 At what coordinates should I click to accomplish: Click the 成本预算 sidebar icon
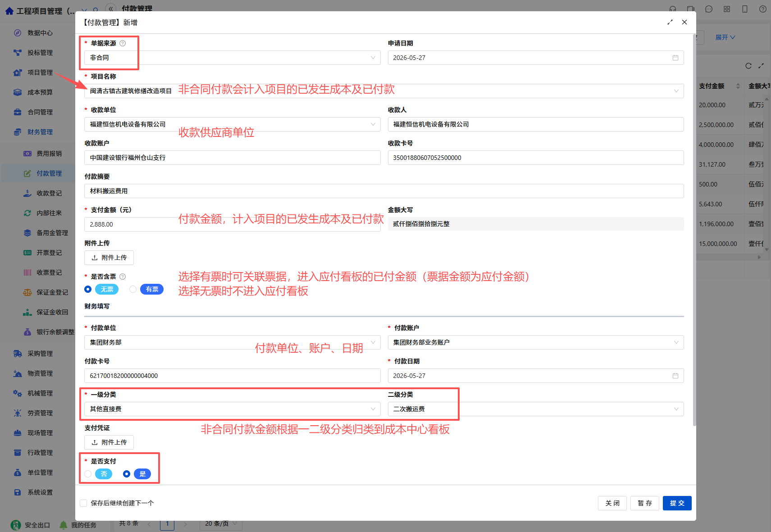(18, 92)
